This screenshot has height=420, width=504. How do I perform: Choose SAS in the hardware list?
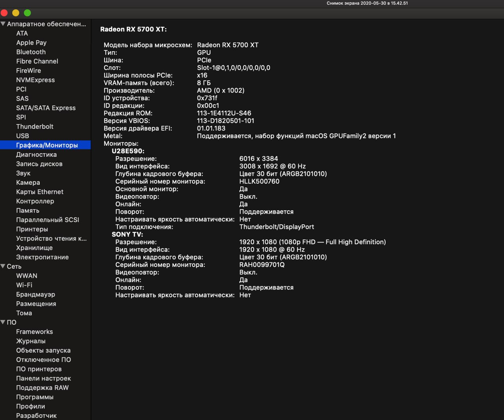pos(22,98)
